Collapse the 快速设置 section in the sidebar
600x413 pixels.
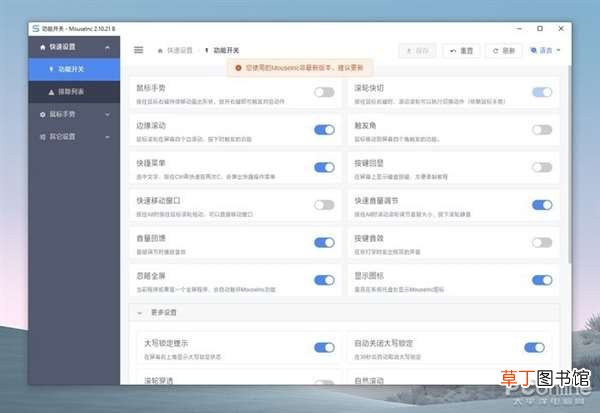pyautogui.click(x=74, y=47)
